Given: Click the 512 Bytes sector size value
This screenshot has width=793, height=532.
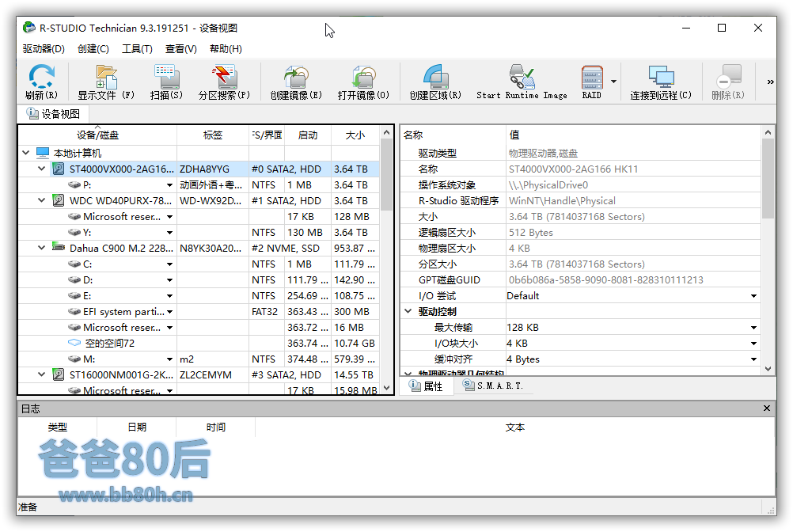Looking at the screenshot, I should tap(530, 233).
